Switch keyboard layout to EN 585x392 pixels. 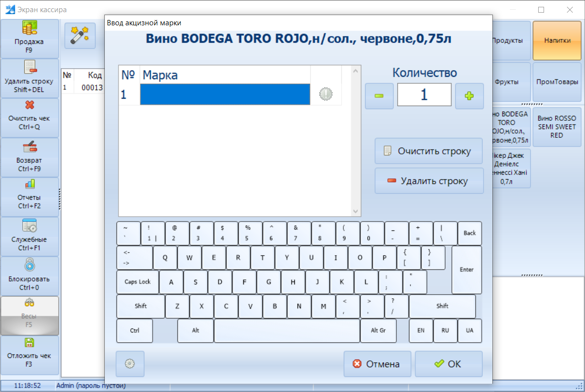pyautogui.click(x=421, y=331)
